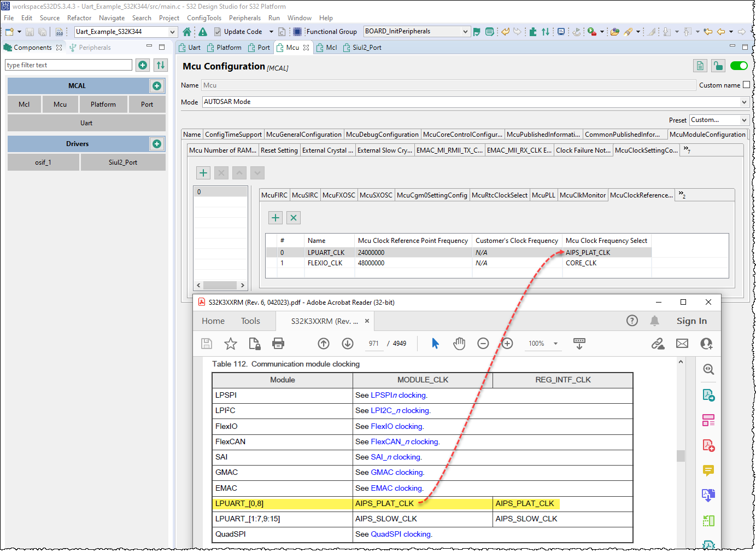Screen dimensions: 756x552
Task: Click the home icon in the toolbar
Action: pos(187,32)
